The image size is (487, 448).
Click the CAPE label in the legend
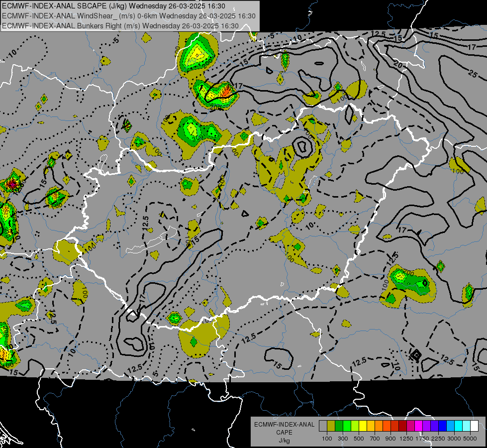284,433
